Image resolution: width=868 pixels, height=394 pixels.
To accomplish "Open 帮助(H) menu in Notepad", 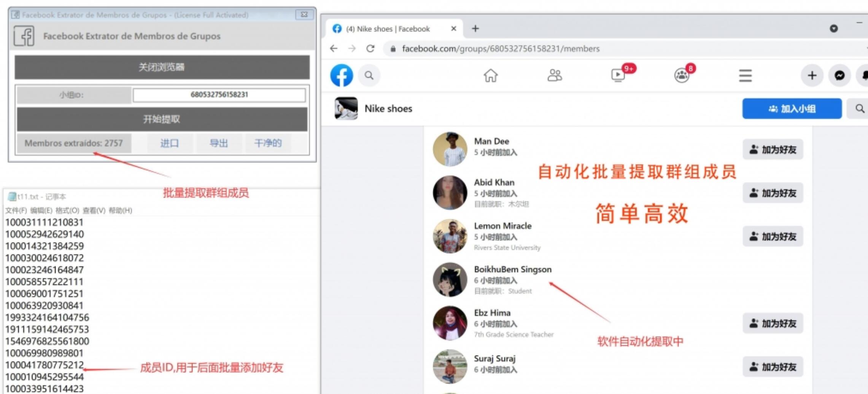I will [x=120, y=211].
